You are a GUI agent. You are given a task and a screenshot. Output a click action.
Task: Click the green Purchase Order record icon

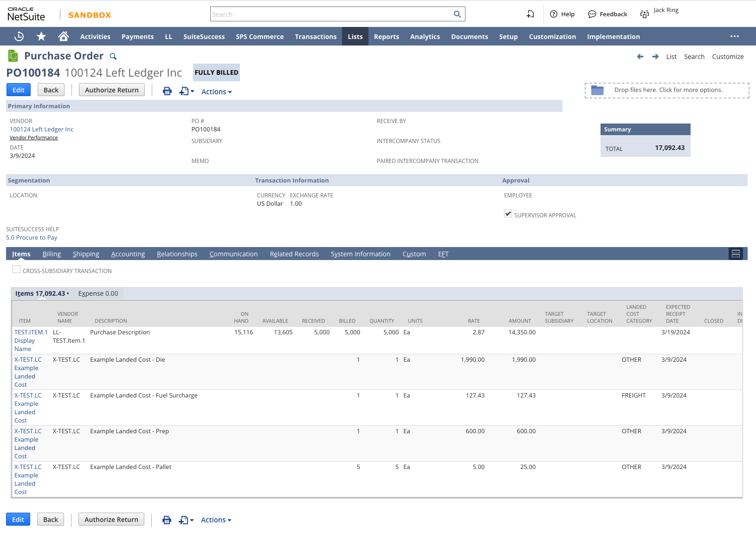coord(13,56)
